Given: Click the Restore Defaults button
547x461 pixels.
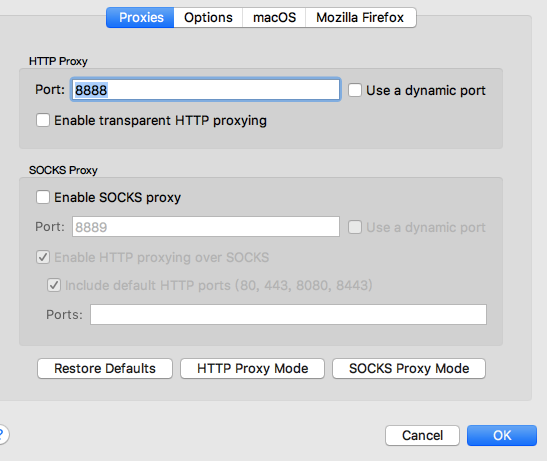Looking at the screenshot, I should pyautogui.click(x=105, y=369).
